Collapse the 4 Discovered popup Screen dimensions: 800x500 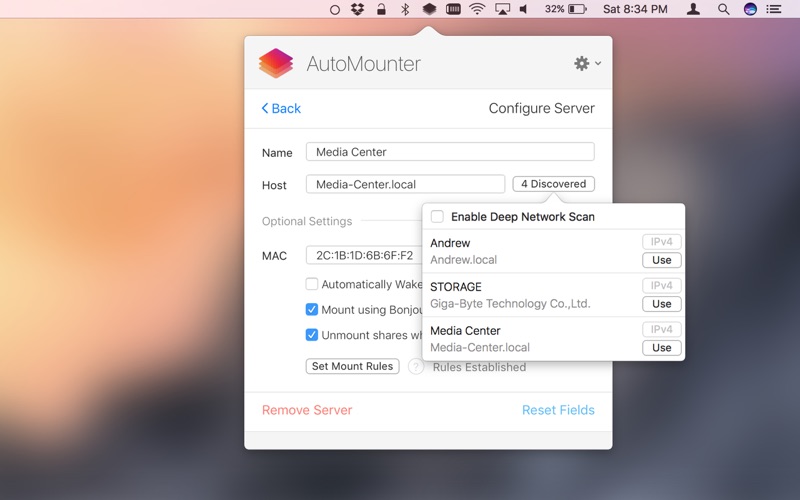553,184
